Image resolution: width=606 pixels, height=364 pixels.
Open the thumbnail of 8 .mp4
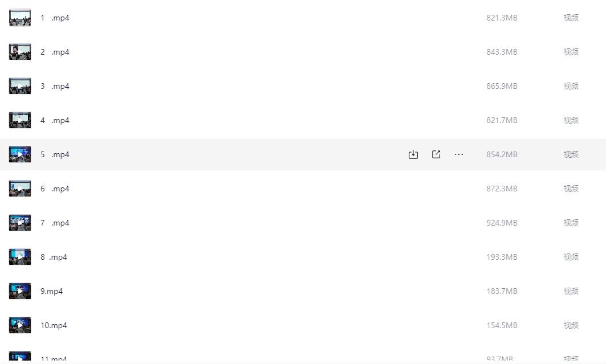coord(20,257)
